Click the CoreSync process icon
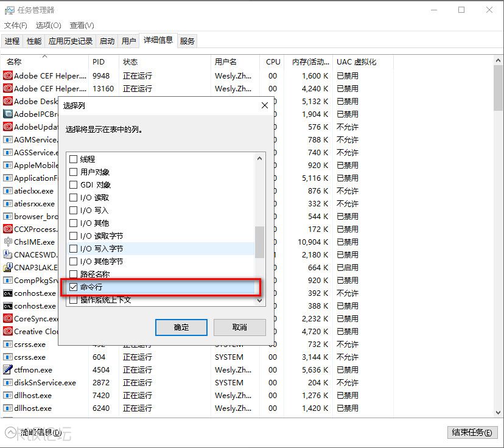Image resolution: width=504 pixels, height=448 pixels. [x=8, y=318]
